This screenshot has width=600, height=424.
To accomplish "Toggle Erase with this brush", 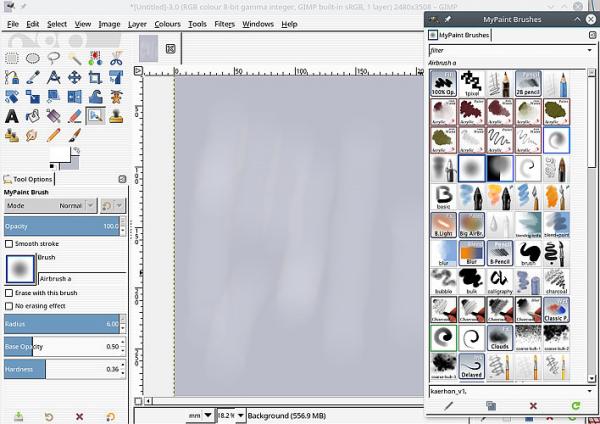I will coord(9,293).
